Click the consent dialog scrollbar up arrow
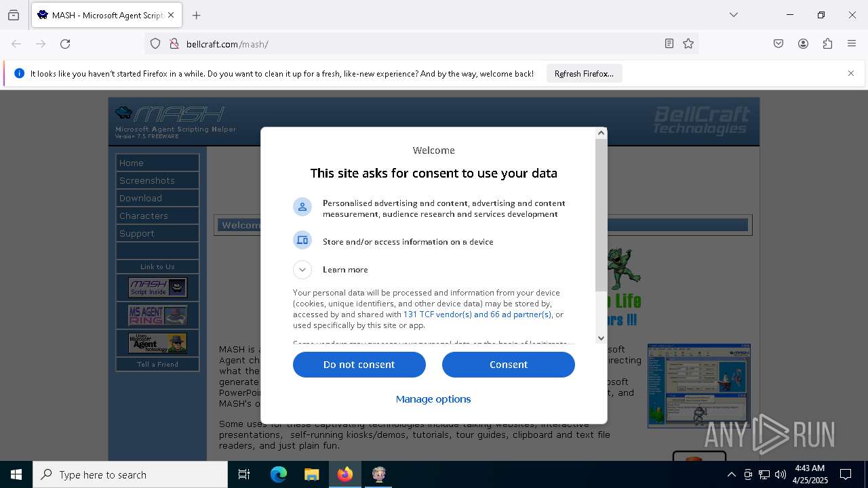The width and height of the screenshot is (868, 488). pyautogui.click(x=601, y=133)
